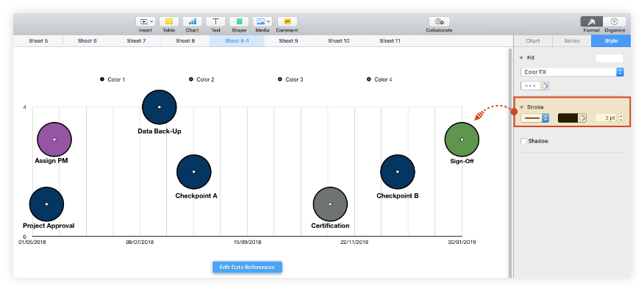Open the Shape tool
The image size is (644, 291).
pos(239,22)
